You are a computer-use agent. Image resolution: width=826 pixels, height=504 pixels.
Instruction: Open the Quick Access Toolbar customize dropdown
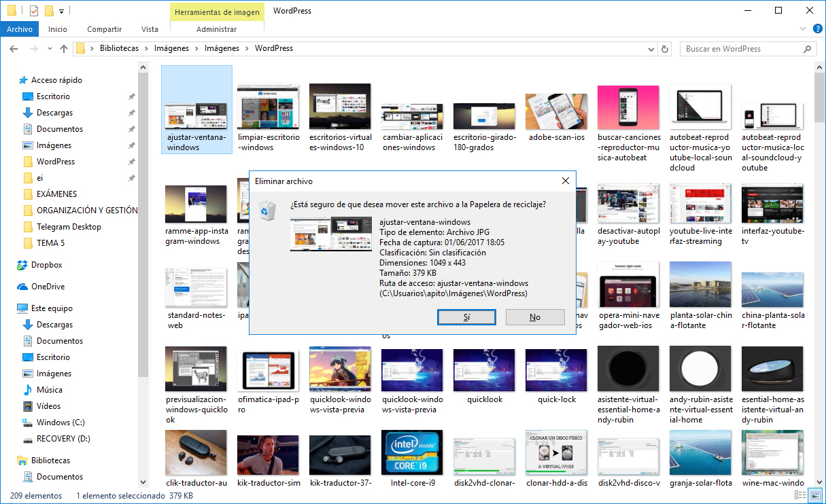61,10
